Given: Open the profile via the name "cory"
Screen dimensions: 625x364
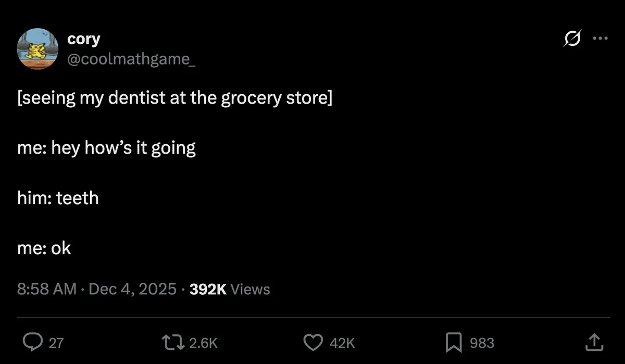Looking at the screenshot, I should click(83, 39).
